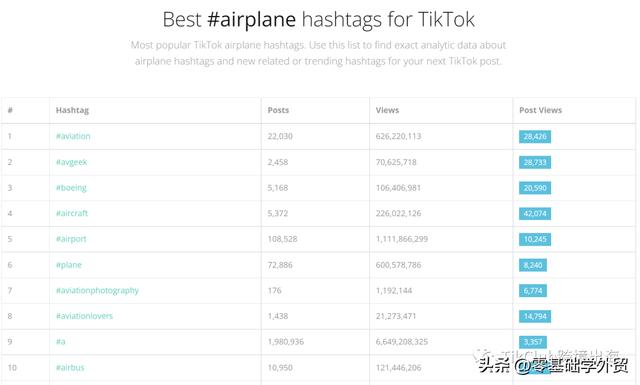Open the #avgeek hashtag link
Screen dimensions: 640x385
click(71, 162)
